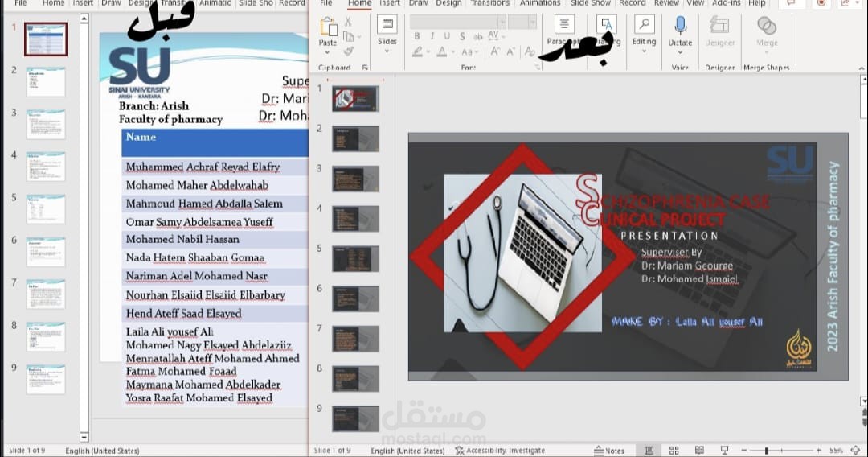Open Slide Show tab in right window
868x457 pixels.
click(591, 3)
